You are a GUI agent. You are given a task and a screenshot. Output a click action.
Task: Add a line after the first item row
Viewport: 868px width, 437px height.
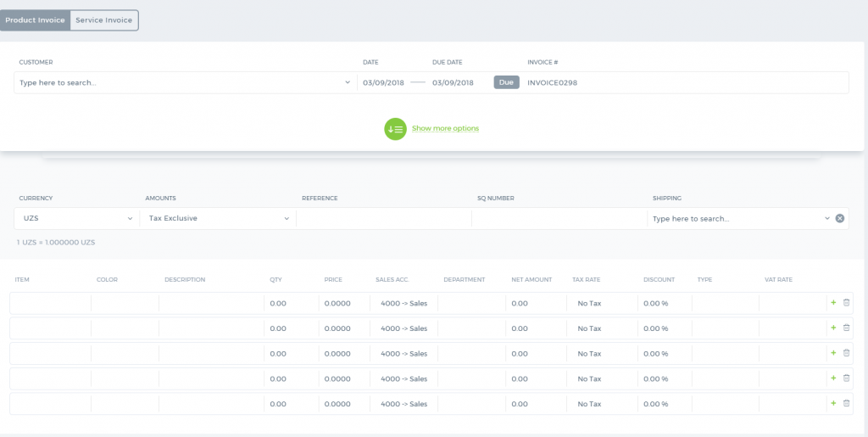(833, 302)
